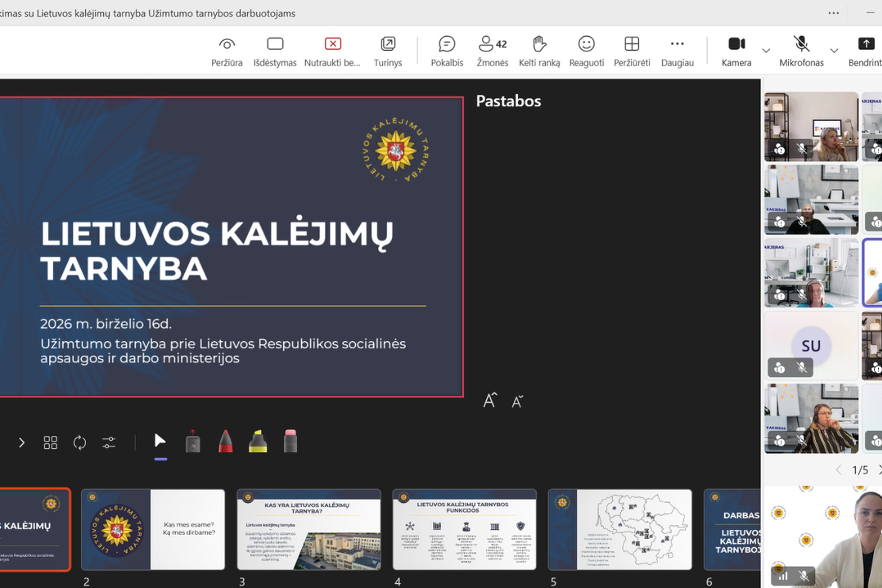Open Daugiau more actions menu
Image resolution: width=882 pixels, height=588 pixels.
click(x=677, y=51)
